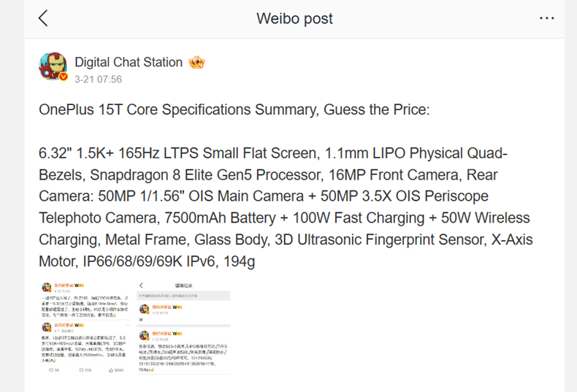577x392 pixels.
Task: Click the top avatar in the left screenshot
Action: (45, 286)
